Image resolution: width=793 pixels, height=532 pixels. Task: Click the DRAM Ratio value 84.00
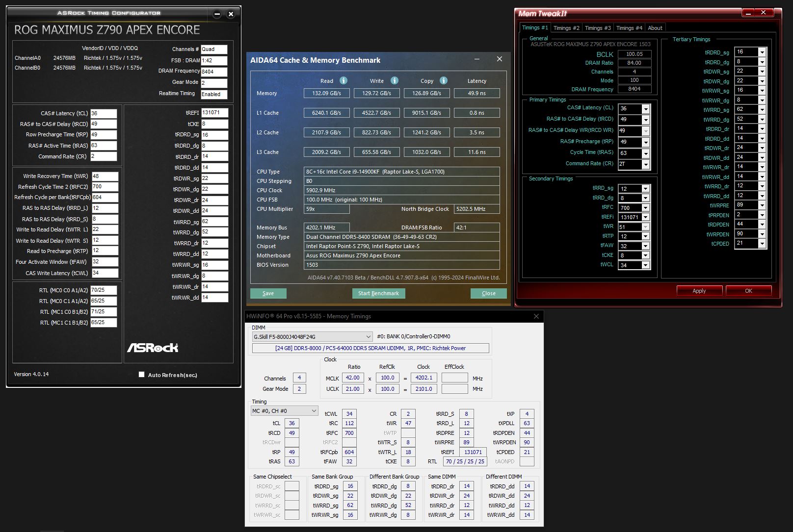pos(634,63)
